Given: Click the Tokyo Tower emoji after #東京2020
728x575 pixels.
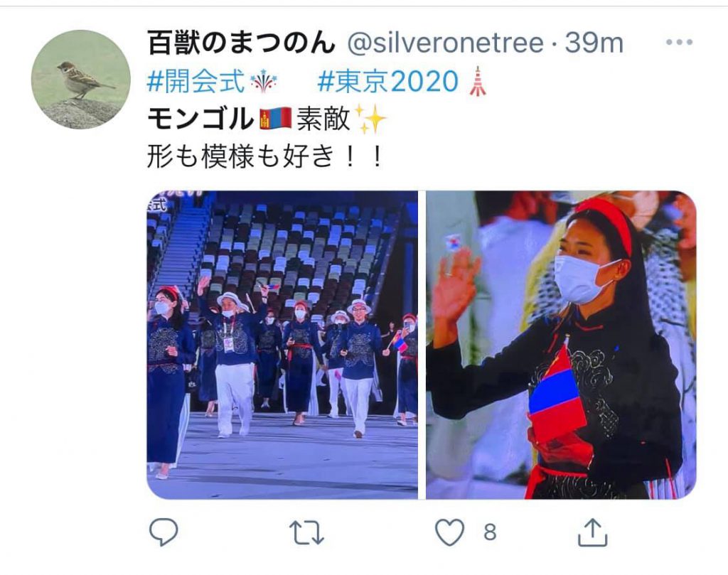Looking at the screenshot, I should [x=477, y=81].
